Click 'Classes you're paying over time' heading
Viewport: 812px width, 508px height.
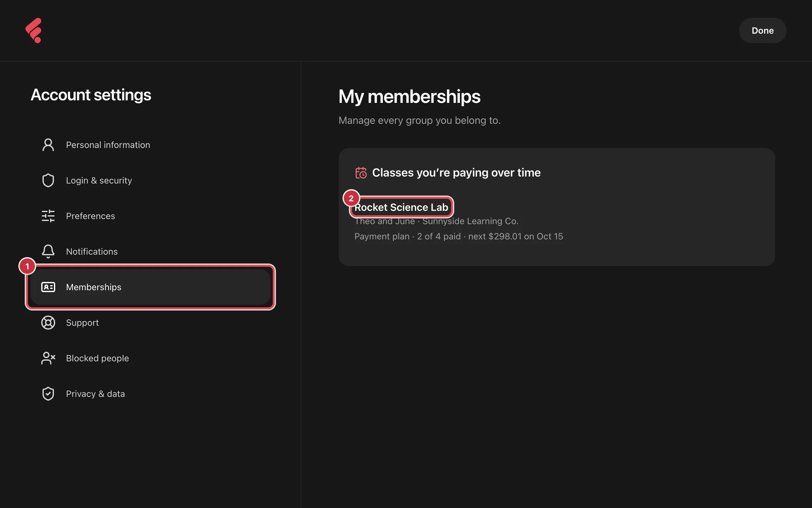click(456, 173)
